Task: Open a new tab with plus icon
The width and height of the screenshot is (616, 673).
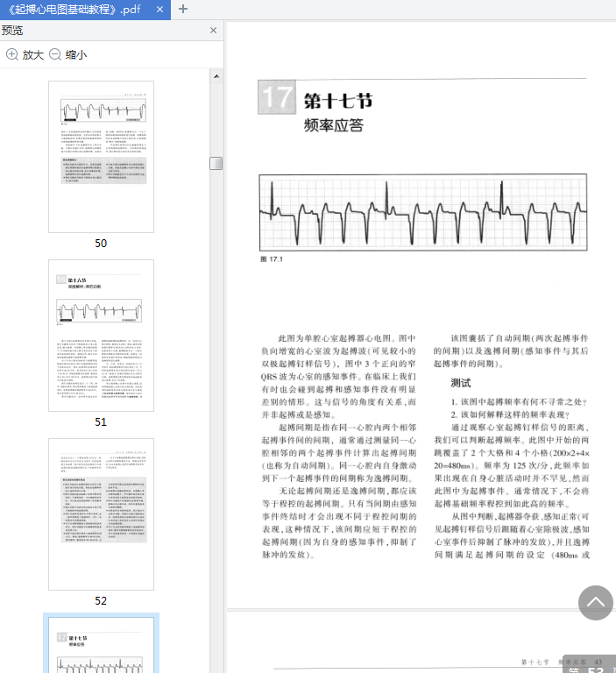Action: click(x=183, y=9)
